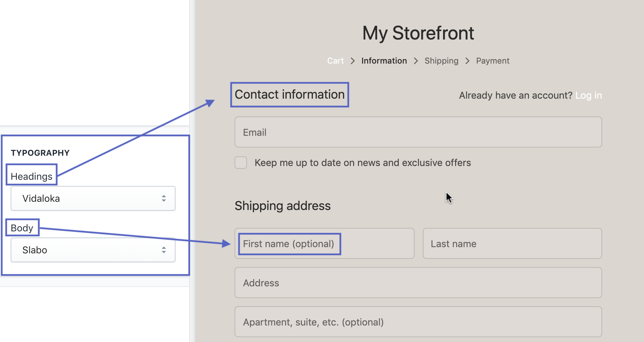This screenshot has width=644, height=342.
Task: Click the TYPOGRAPHY section title
Action: tap(40, 153)
